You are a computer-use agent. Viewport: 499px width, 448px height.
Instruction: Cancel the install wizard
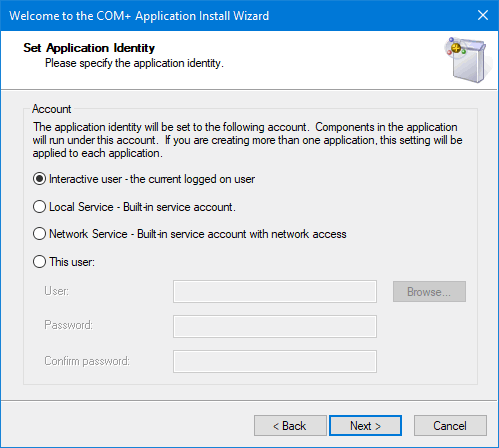[x=450, y=426]
